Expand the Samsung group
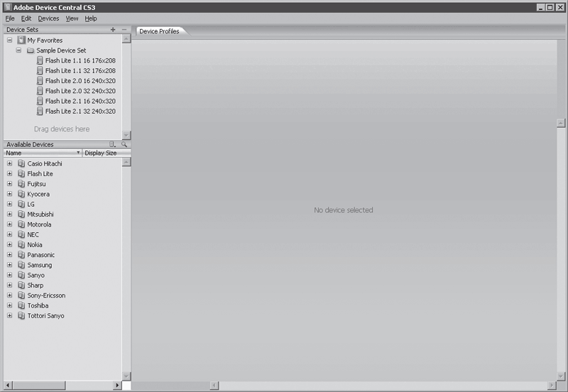Viewport: 568px width, 392px height. click(x=10, y=265)
